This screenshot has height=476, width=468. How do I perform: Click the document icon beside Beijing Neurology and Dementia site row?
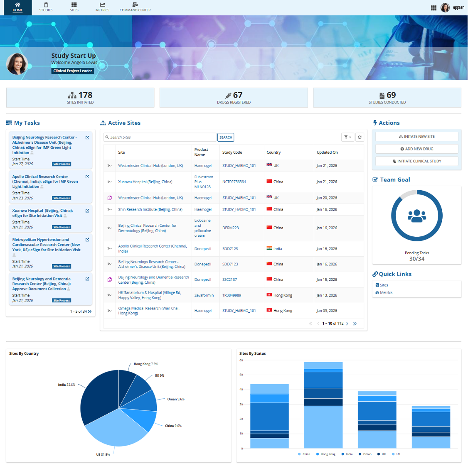point(110,280)
